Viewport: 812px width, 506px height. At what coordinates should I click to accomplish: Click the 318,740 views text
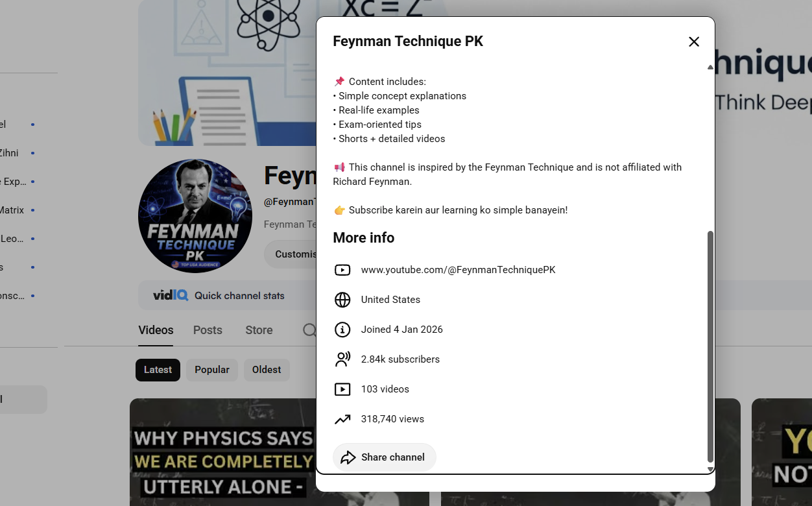[x=392, y=419]
